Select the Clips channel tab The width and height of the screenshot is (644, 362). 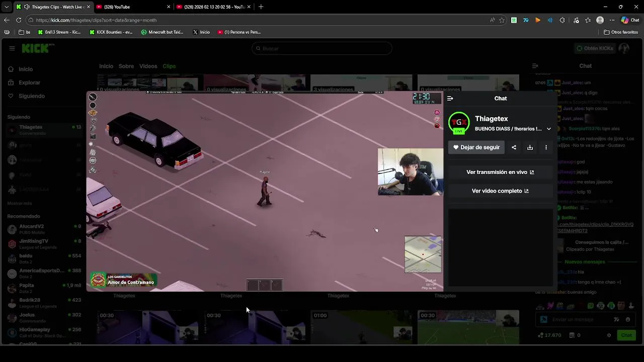click(169, 66)
